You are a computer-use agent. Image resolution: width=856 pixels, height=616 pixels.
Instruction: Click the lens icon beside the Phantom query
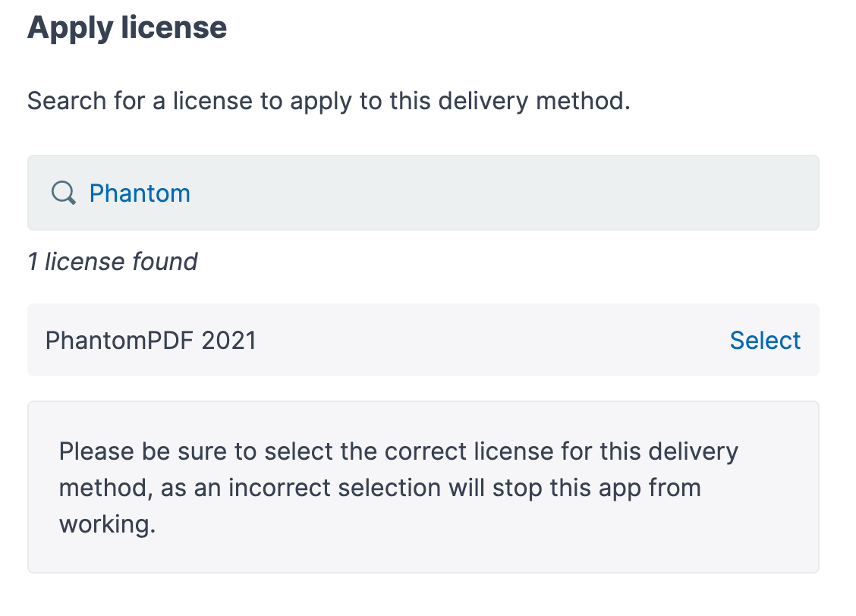64,193
